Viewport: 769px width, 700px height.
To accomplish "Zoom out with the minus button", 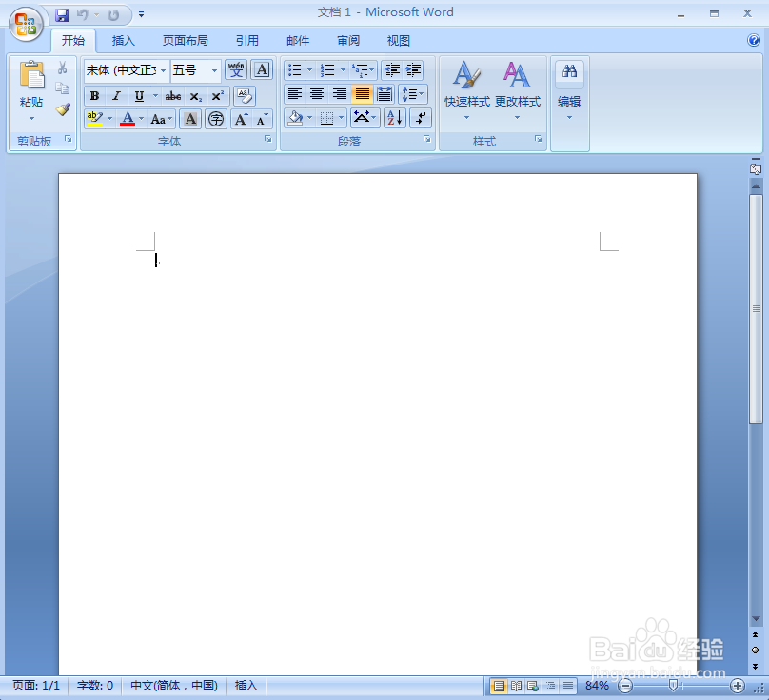I will click(625, 686).
